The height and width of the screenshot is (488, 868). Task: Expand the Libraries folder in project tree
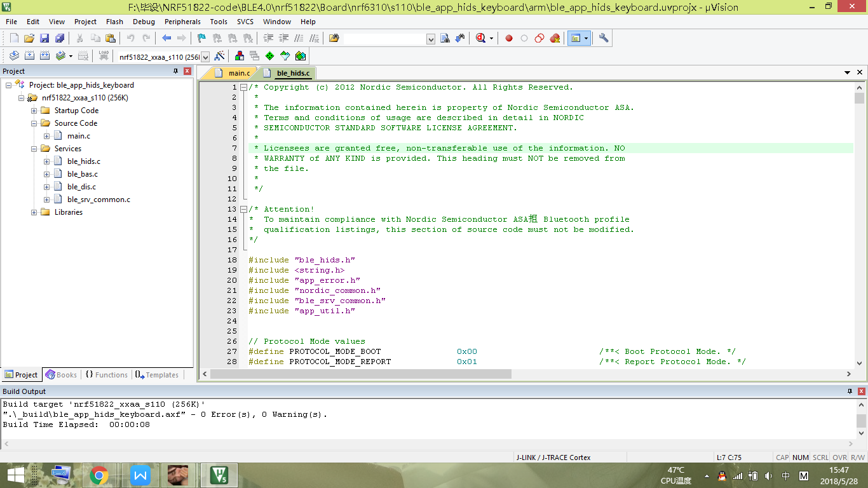(34, 212)
